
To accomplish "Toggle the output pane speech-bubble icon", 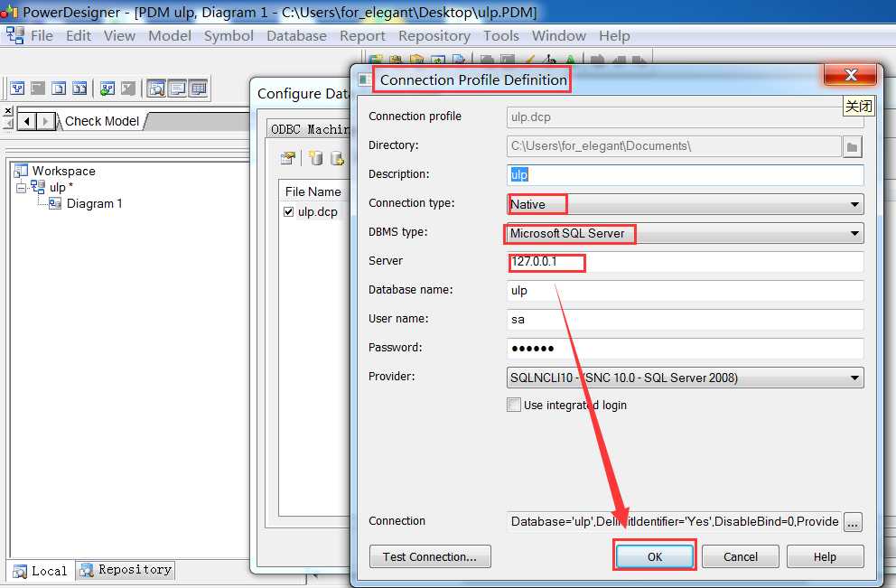I will click(x=177, y=88).
